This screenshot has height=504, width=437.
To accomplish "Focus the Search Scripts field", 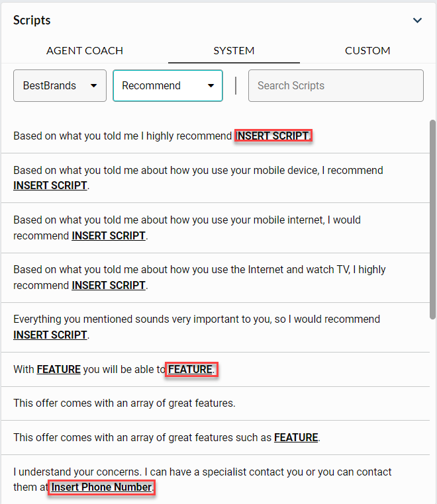I will click(336, 86).
